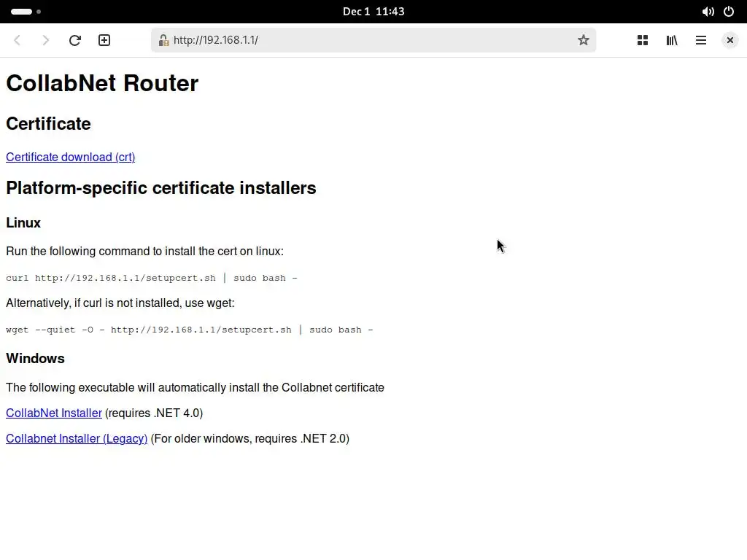Open the system volume indicator
The width and height of the screenshot is (747, 560).
[708, 12]
